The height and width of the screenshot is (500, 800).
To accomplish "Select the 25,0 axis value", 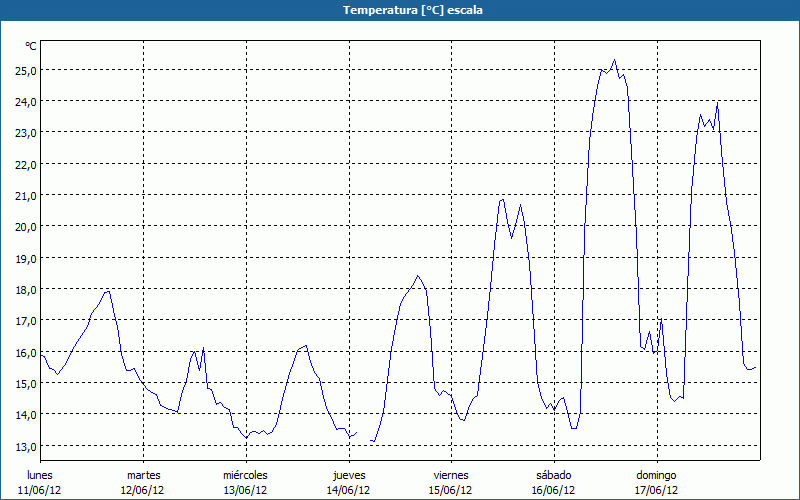I will tap(26, 70).
